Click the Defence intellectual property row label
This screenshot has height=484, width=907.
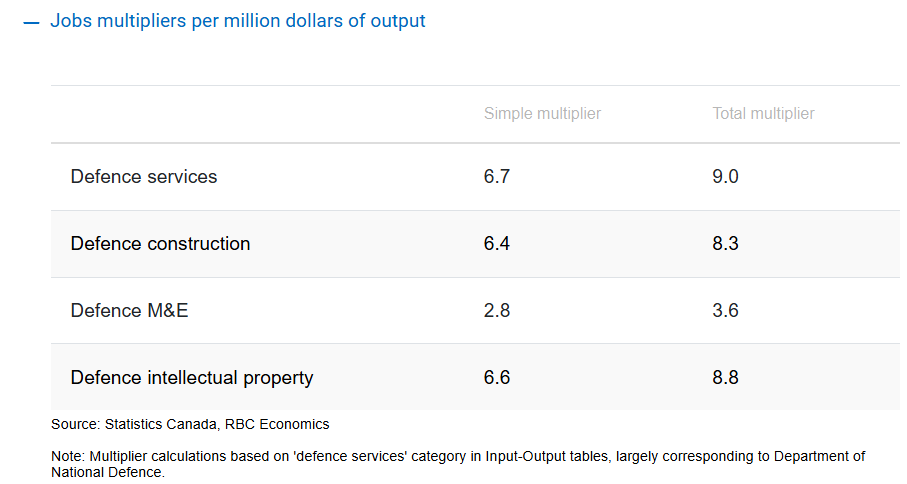(192, 378)
